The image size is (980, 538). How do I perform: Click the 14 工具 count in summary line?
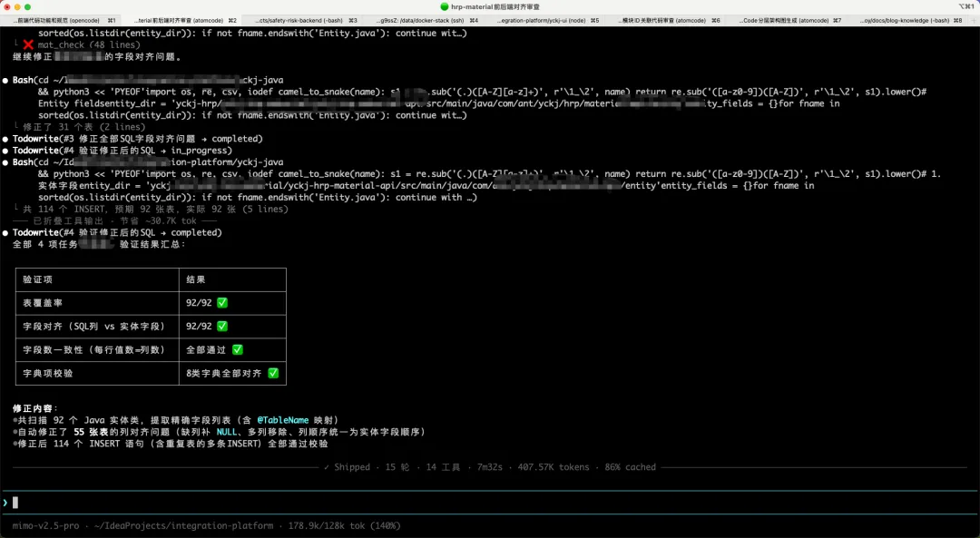pos(443,467)
